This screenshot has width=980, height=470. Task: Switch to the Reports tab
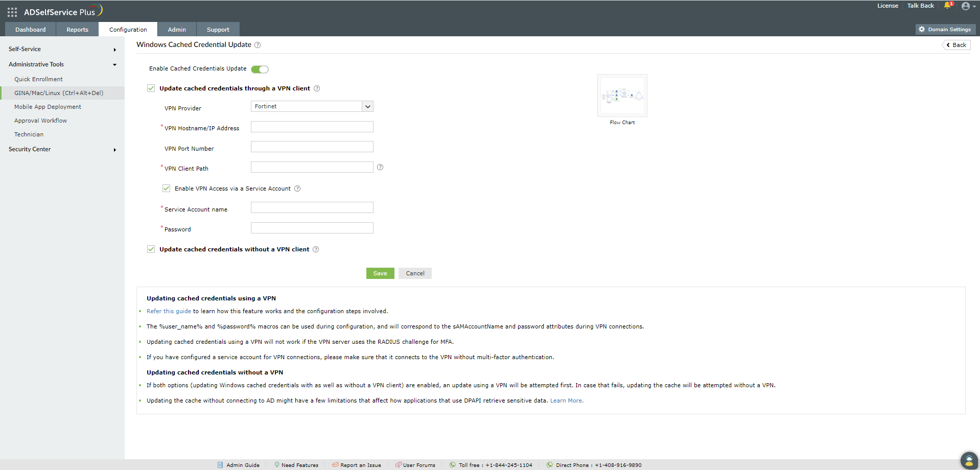[x=77, y=29]
